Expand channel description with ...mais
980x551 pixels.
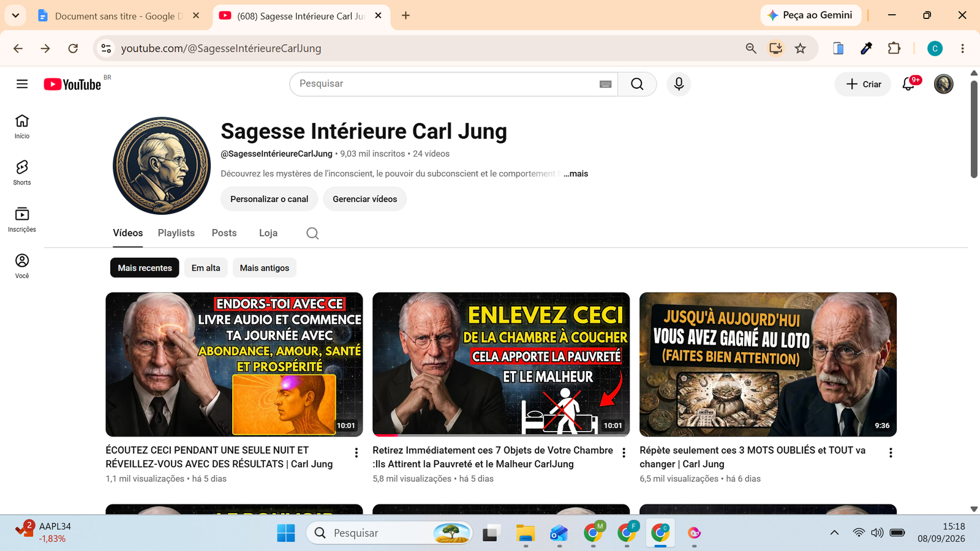pos(576,174)
